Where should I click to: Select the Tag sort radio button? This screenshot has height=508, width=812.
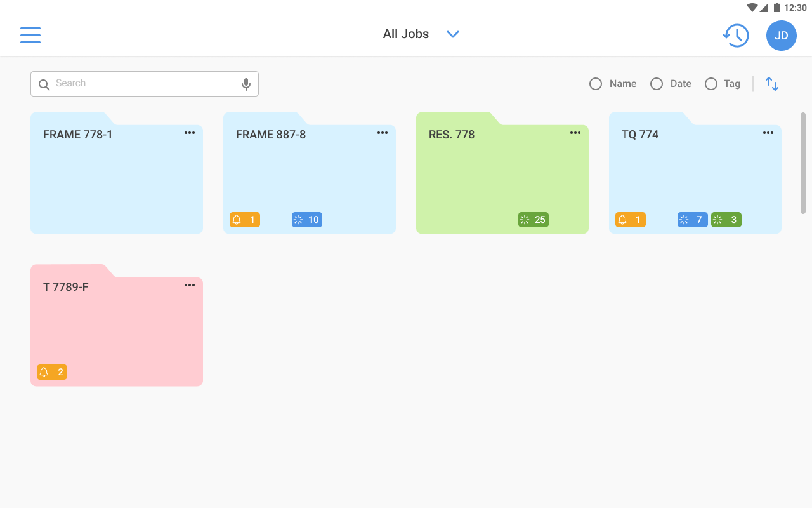coord(711,84)
